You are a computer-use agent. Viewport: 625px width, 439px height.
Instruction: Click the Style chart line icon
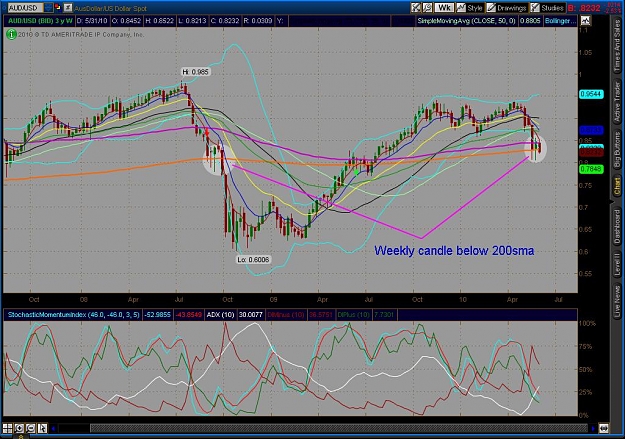[x=461, y=7]
